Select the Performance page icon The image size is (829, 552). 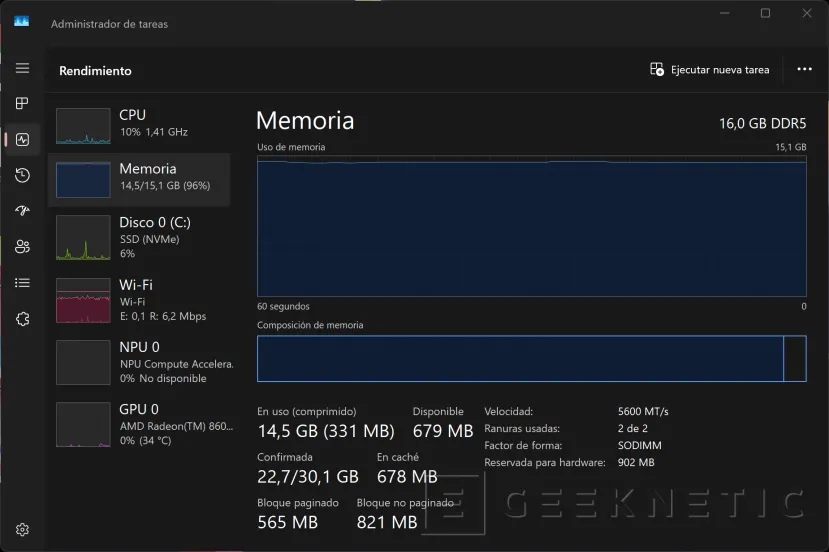[x=22, y=140]
